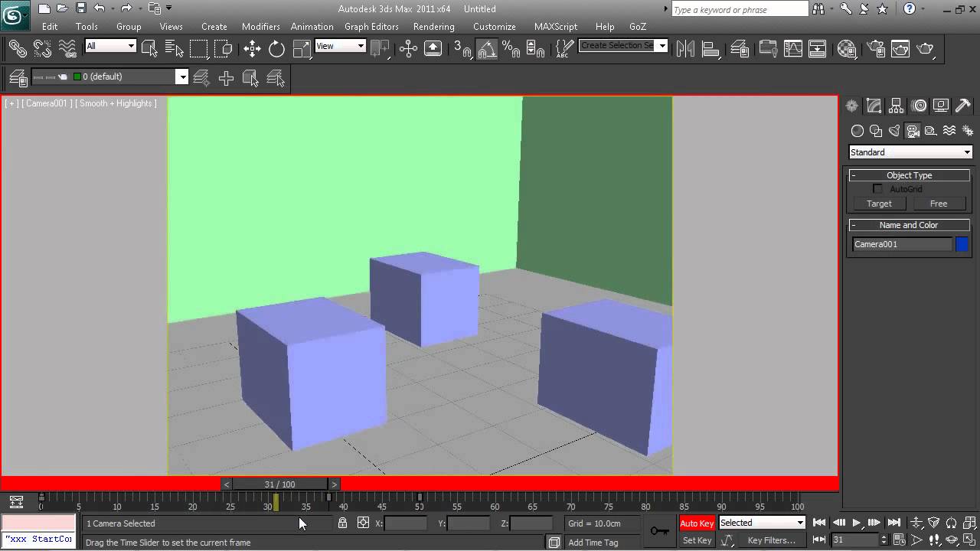Collapse the Object Type rollout
The width and height of the screenshot is (980, 551).
click(x=909, y=175)
